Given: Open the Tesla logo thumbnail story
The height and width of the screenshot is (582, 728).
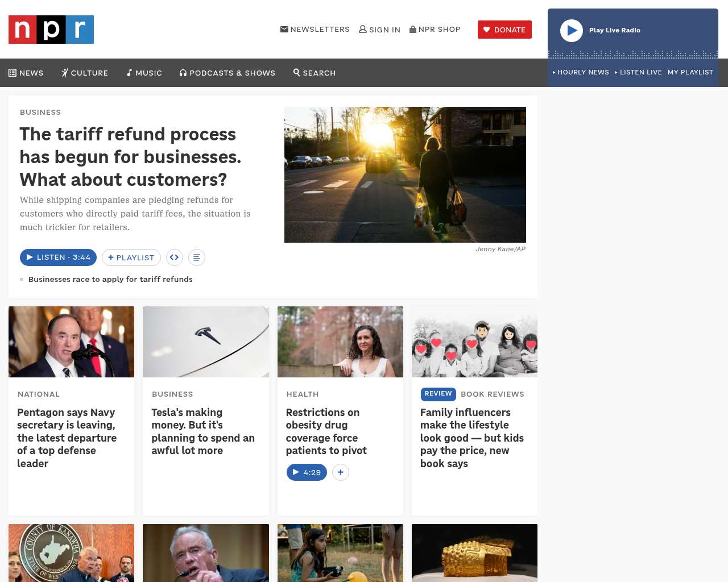Looking at the screenshot, I should pyautogui.click(x=206, y=342).
